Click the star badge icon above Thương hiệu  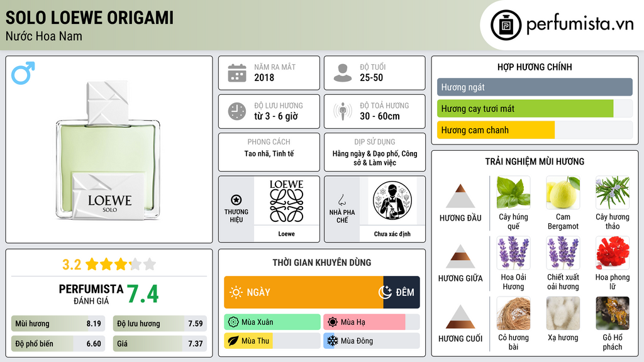point(236,200)
